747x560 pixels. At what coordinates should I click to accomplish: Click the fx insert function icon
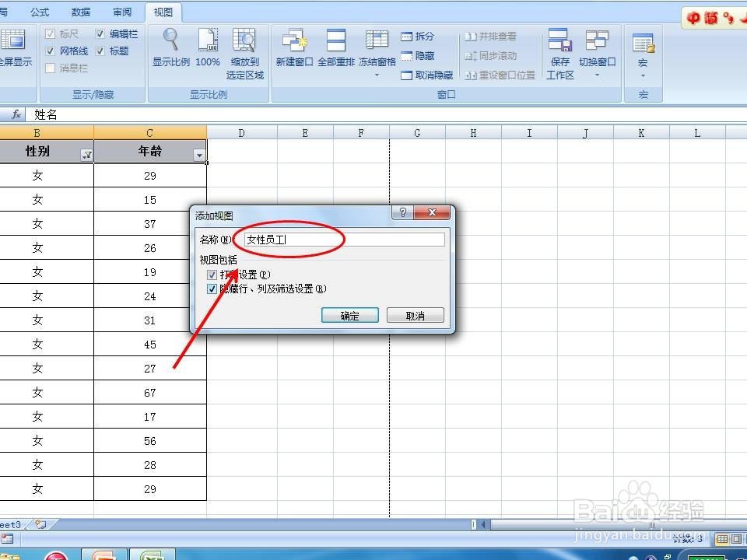click(16, 114)
